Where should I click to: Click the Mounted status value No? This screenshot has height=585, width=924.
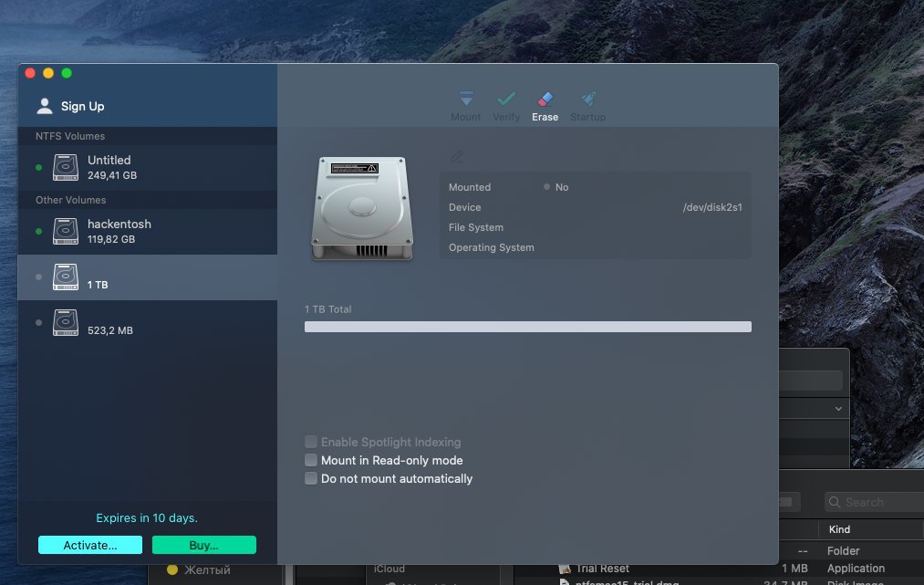[562, 187]
